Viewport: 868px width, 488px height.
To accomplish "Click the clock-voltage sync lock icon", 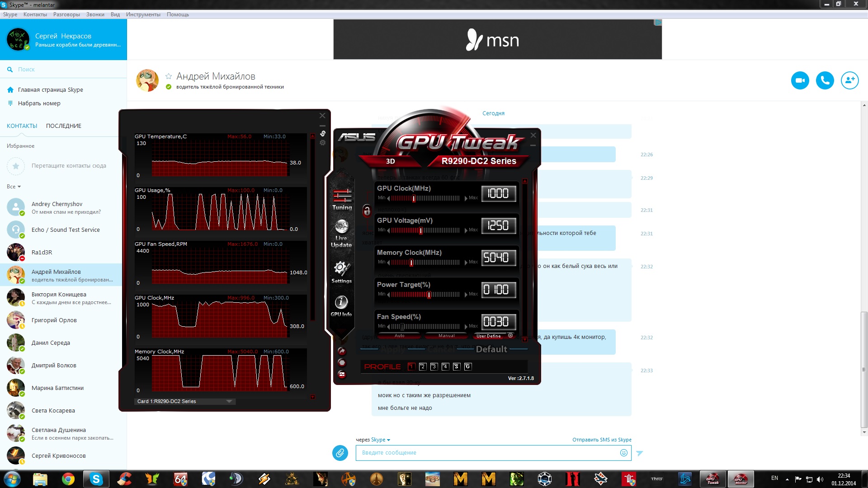I will pyautogui.click(x=367, y=211).
